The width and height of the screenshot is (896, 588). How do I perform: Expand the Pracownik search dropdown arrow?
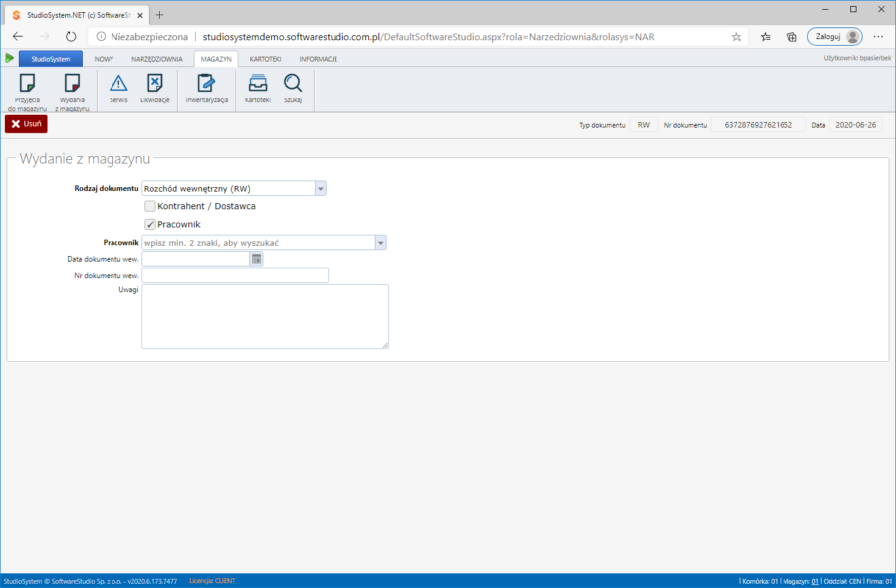coord(380,243)
